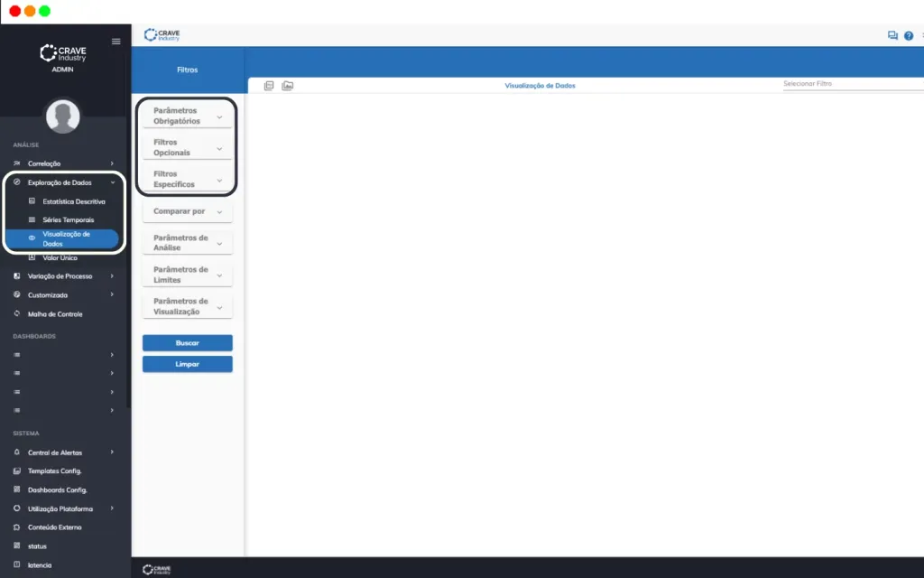
Task: Expand Parâmetros de Visualização section
Action: tap(188, 306)
